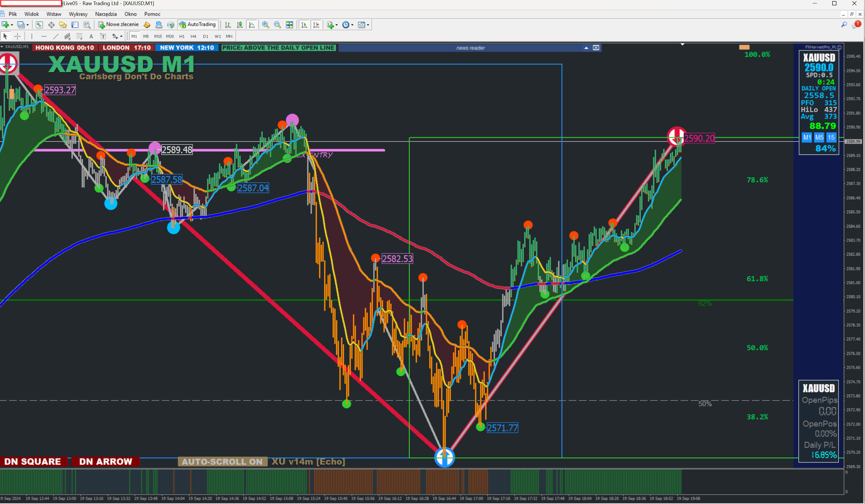The width and height of the screenshot is (865, 504).
Task: Open the Narzędzia menu
Action: click(x=106, y=14)
